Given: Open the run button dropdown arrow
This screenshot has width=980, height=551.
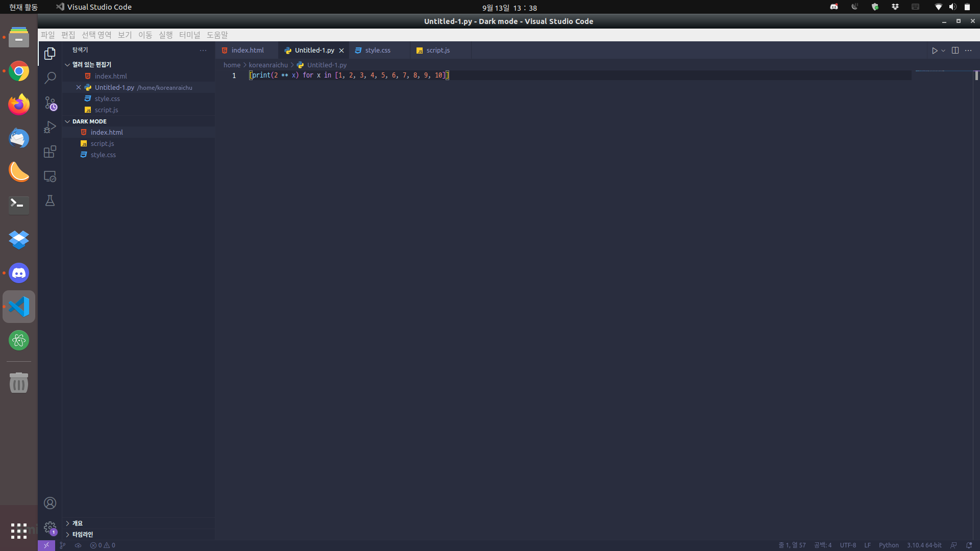Looking at the screenshot, I should pyautogui.click(x=943, y=51).
